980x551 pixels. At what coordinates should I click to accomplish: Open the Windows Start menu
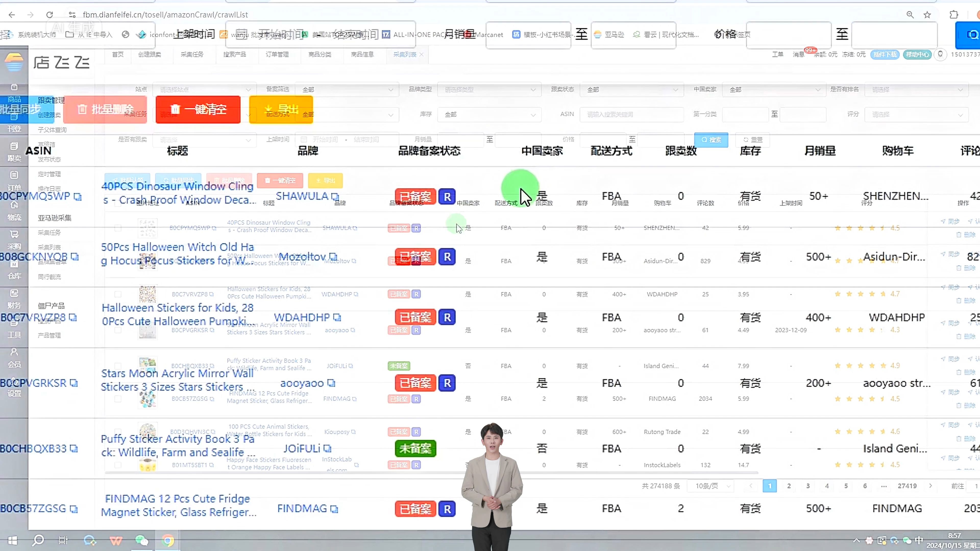coord(13,540)
